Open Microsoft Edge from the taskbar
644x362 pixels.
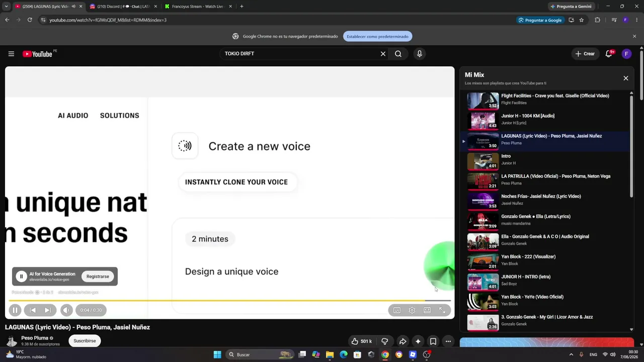click(x=344, y=354)
